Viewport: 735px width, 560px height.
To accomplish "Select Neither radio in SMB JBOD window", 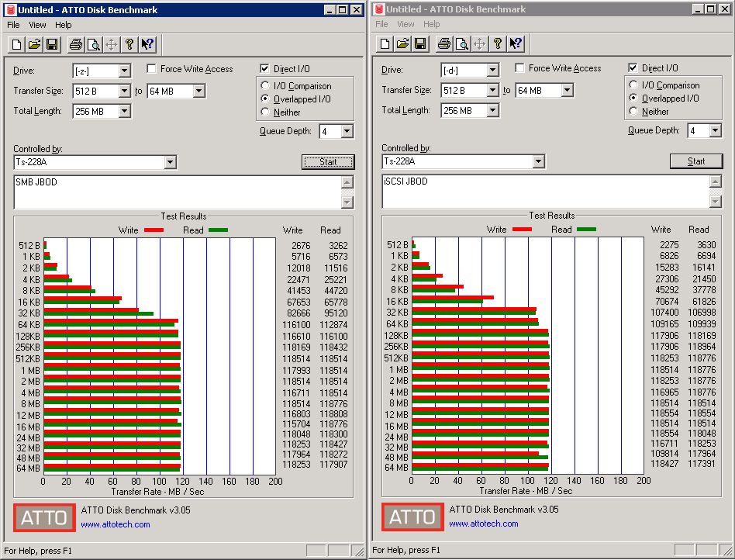I will coord(265,112).
